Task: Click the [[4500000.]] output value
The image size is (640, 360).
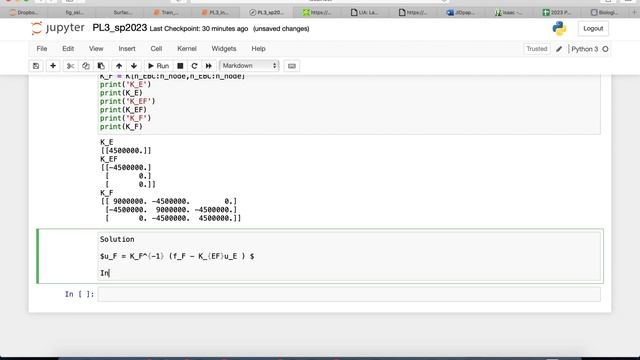Action: pos(126,151)
